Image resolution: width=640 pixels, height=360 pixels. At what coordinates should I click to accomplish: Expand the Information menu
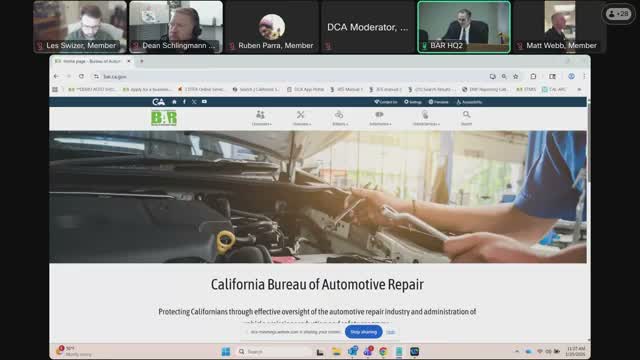click(380, 118)
